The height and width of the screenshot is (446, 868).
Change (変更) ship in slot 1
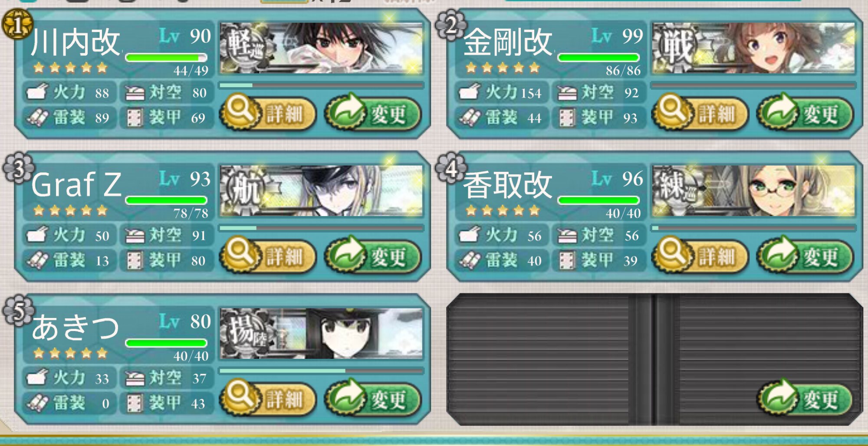(373, 113)
